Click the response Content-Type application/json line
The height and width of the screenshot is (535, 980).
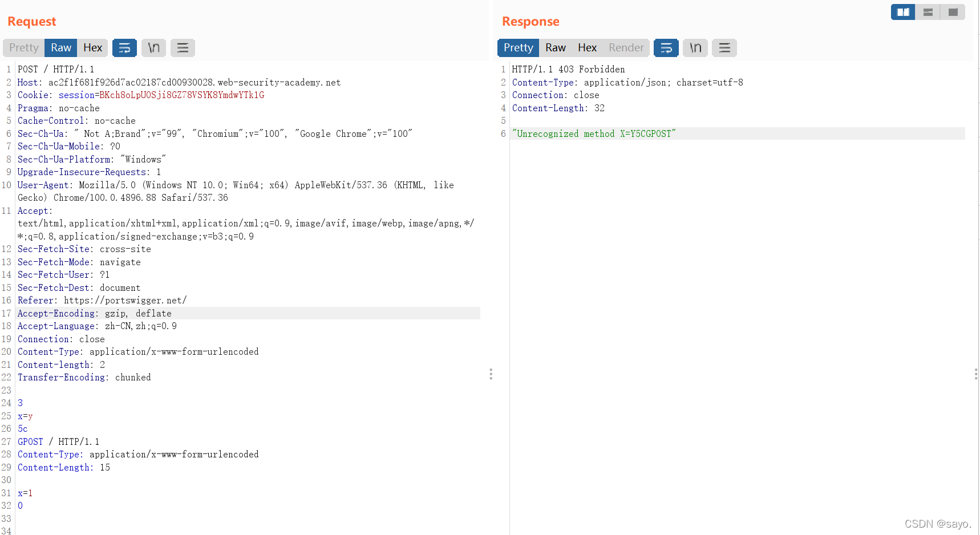click(627, 83)
